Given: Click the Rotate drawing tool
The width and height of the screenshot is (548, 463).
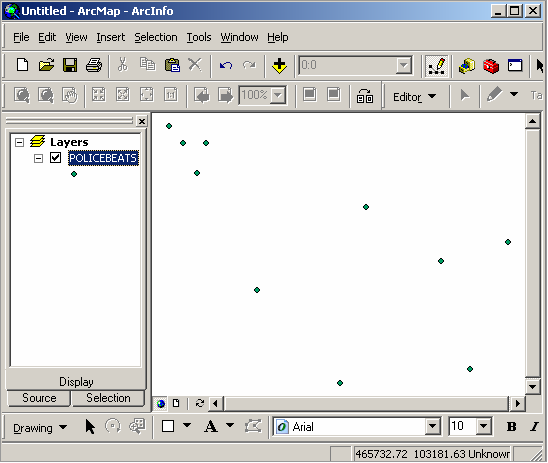Looking at the screenshot, I should click(x=113, y=426).
